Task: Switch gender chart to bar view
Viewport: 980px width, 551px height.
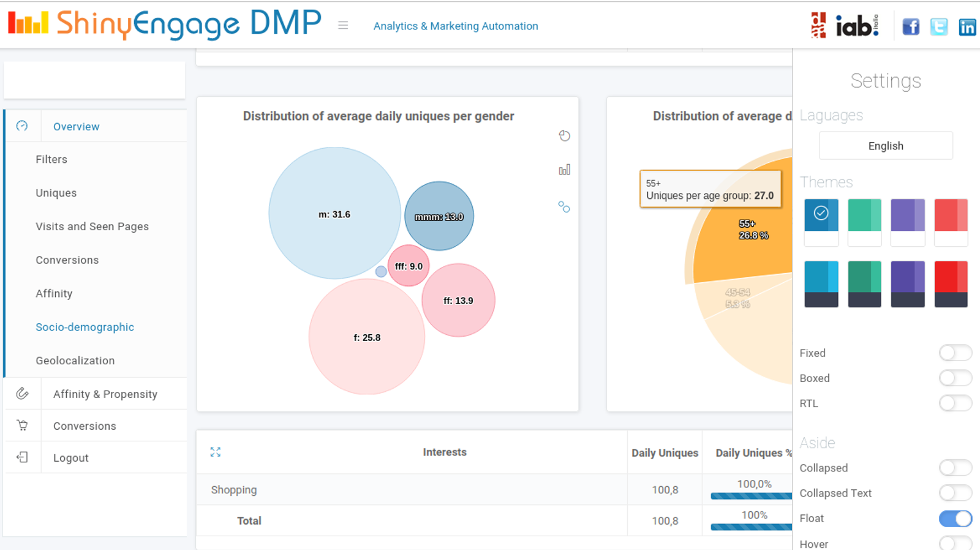Action: coord(564,170)
